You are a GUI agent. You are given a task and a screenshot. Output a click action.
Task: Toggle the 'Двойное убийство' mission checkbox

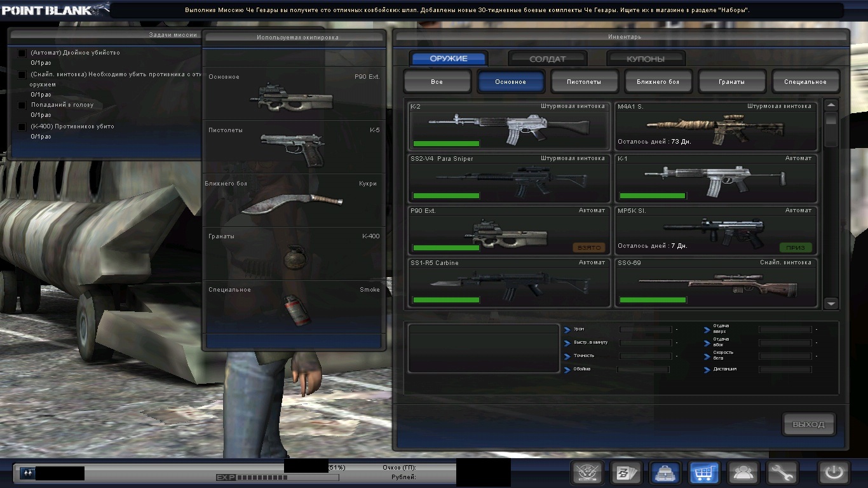[x=22, y=53]
